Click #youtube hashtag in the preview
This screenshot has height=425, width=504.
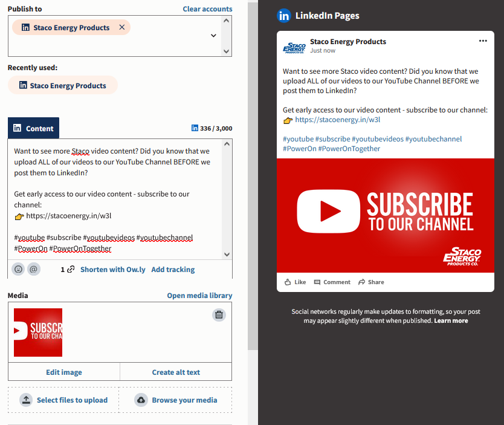coord(299,139)
